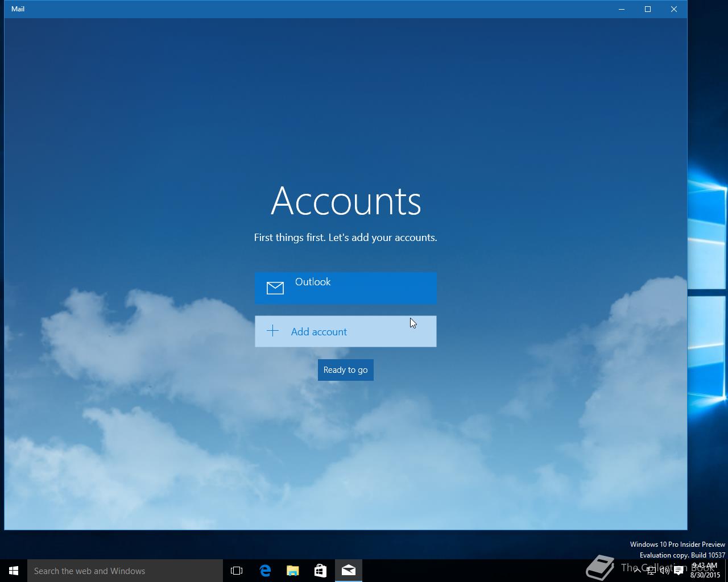
Task: Click the Search the web and Windows box
Action: pyautogui.click(x=125, y=571)
